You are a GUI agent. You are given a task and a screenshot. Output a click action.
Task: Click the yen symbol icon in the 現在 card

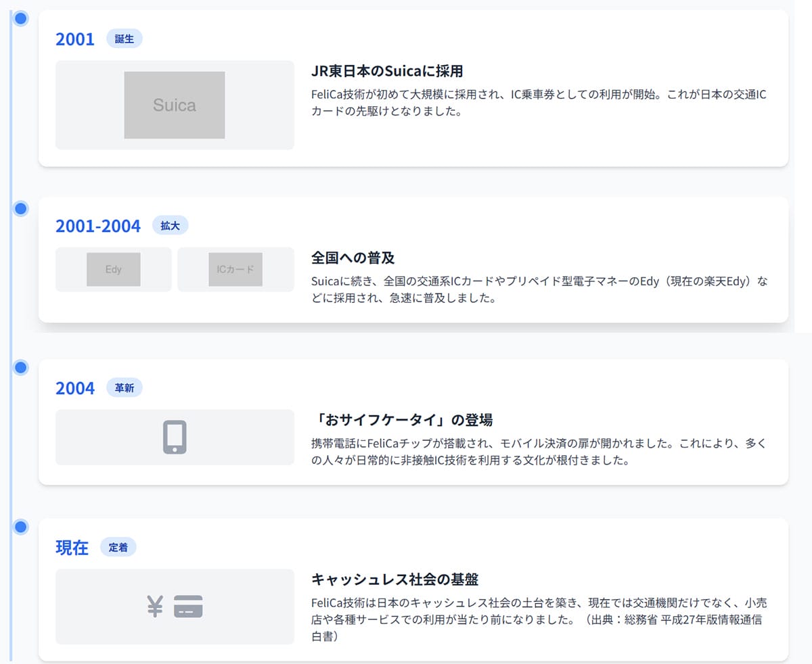coord(156,607)
